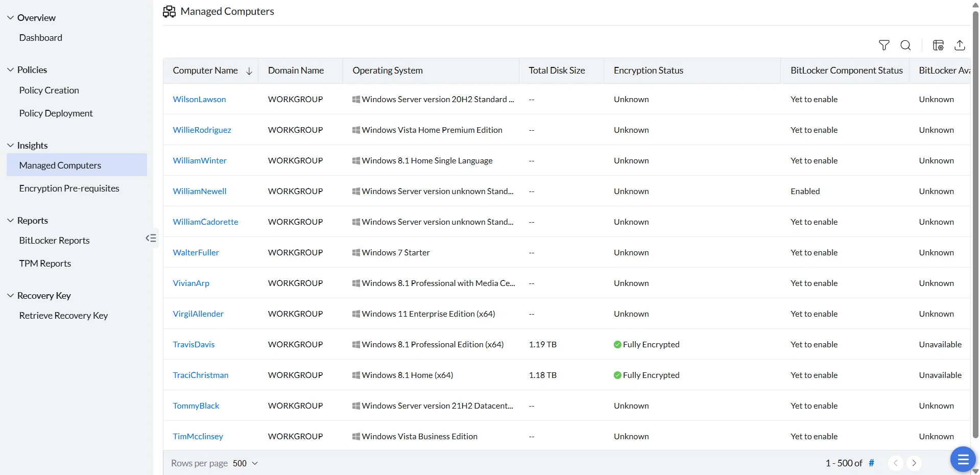Go to the next page arrow

click(914, 463)
